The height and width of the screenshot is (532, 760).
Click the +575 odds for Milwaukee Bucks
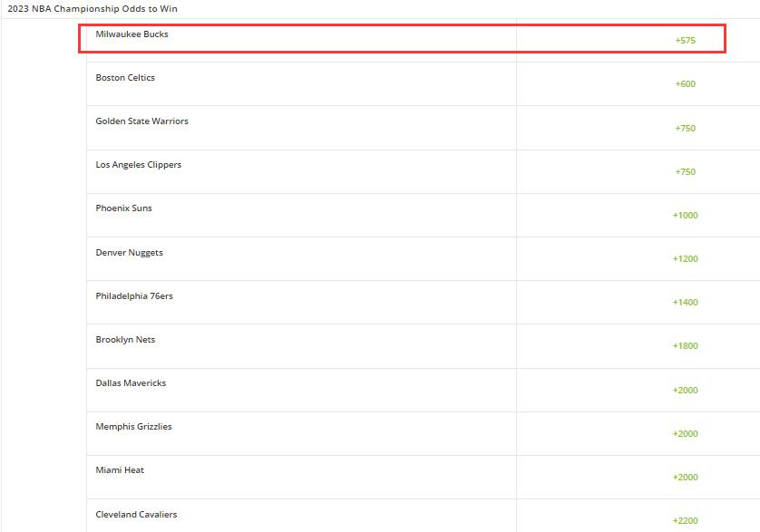686,40
